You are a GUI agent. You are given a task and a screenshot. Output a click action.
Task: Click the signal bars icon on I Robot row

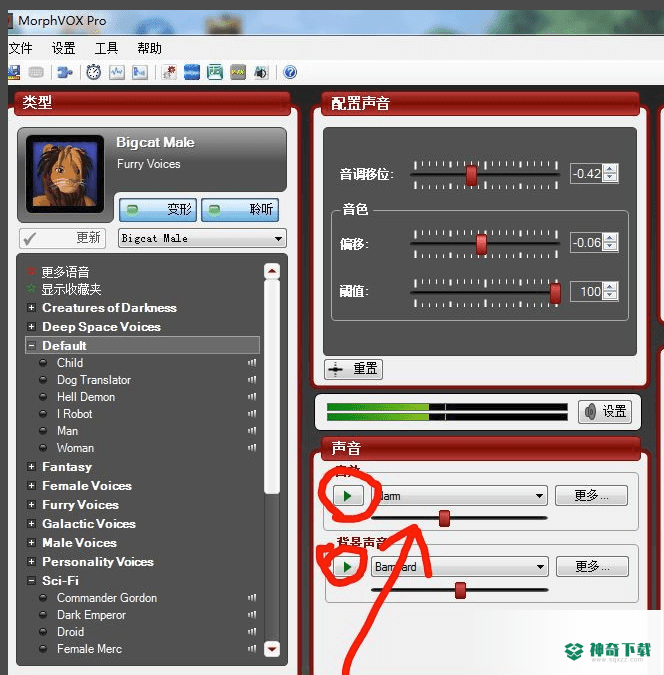[252, 414]
